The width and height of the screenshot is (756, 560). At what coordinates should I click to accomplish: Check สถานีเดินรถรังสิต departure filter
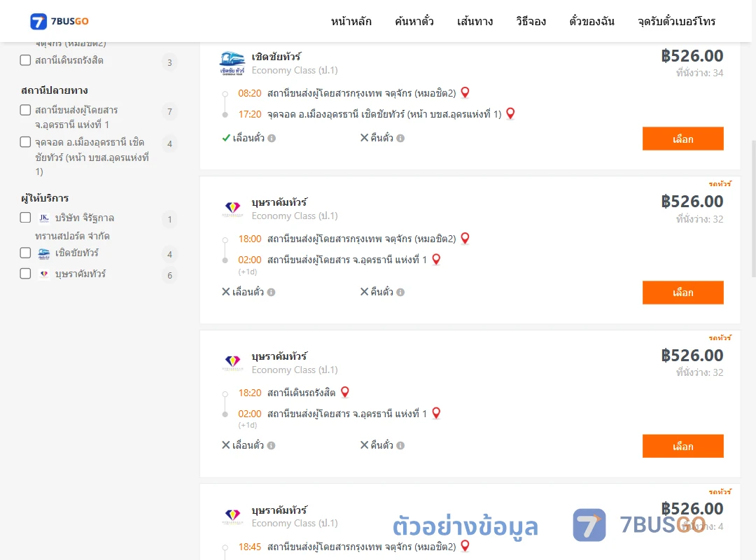[x=26, y=60]
